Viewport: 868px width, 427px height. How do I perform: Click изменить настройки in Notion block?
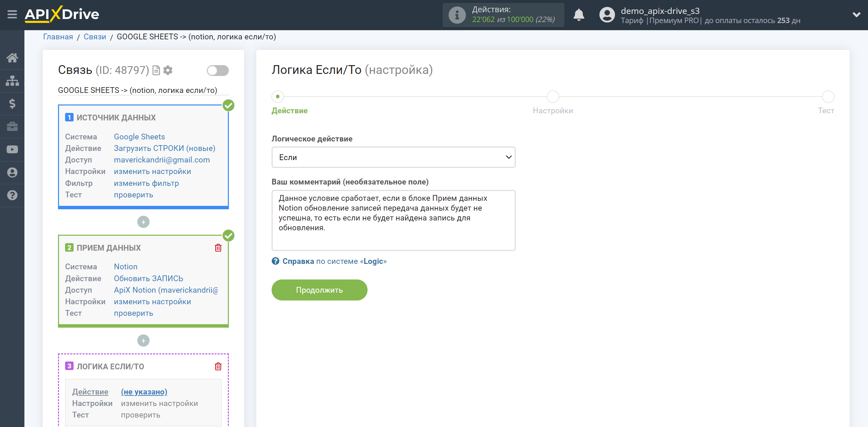pos(153,302)
